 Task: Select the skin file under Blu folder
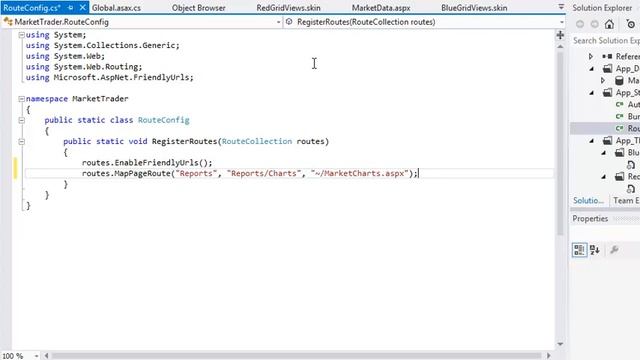(631, 164)
